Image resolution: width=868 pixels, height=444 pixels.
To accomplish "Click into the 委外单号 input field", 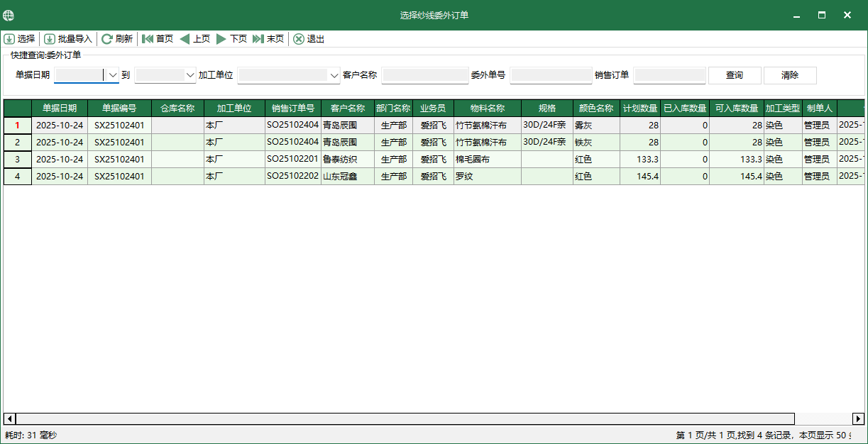I will point(551,74).
